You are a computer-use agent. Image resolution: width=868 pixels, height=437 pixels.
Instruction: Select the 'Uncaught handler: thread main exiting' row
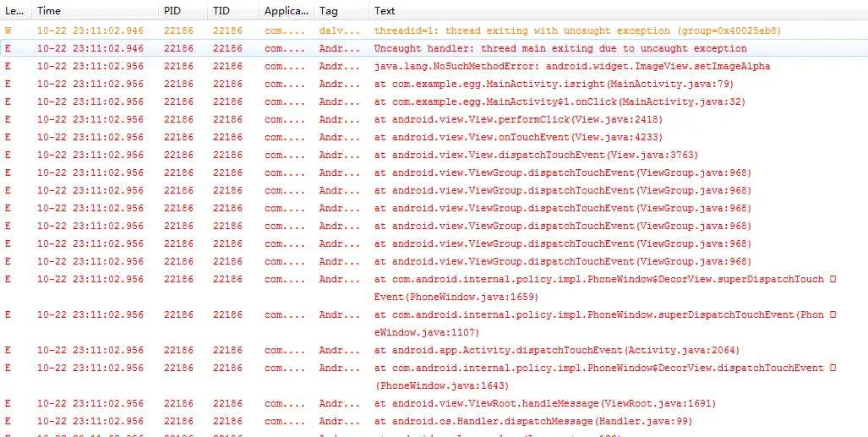point(434,48)
